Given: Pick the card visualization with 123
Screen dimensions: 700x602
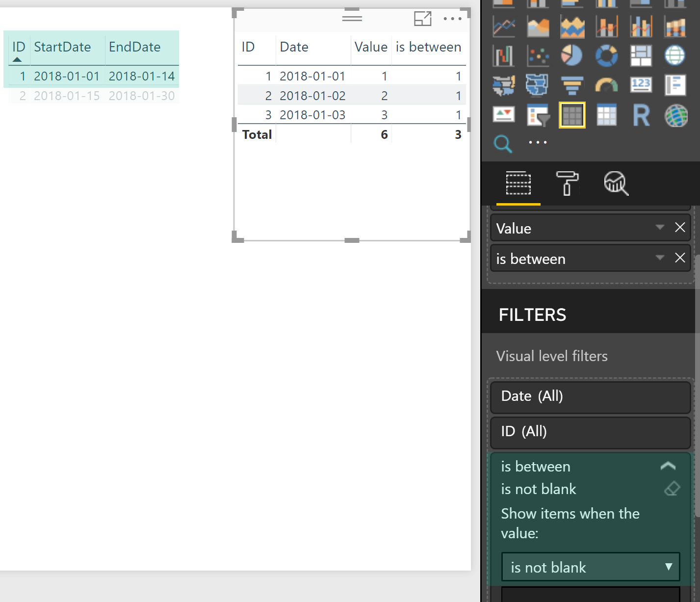Looking at the screenshot, I should tap(641, 85).
